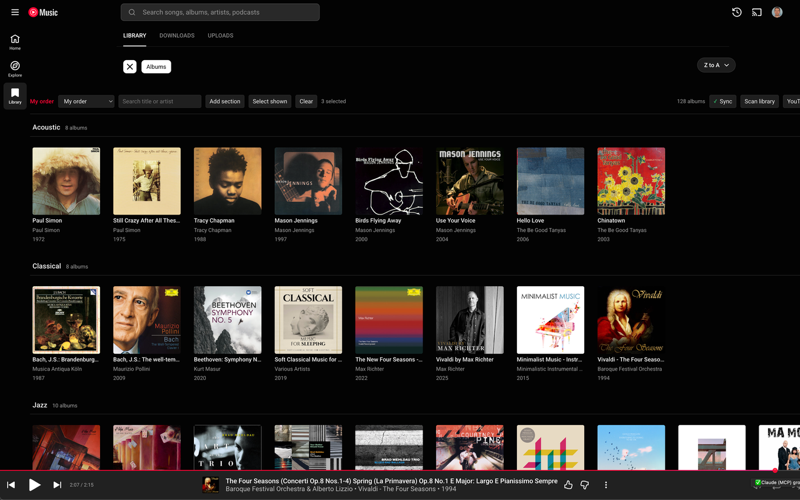
Task: Click the YouTube Music logo
Action: point(43,12)
